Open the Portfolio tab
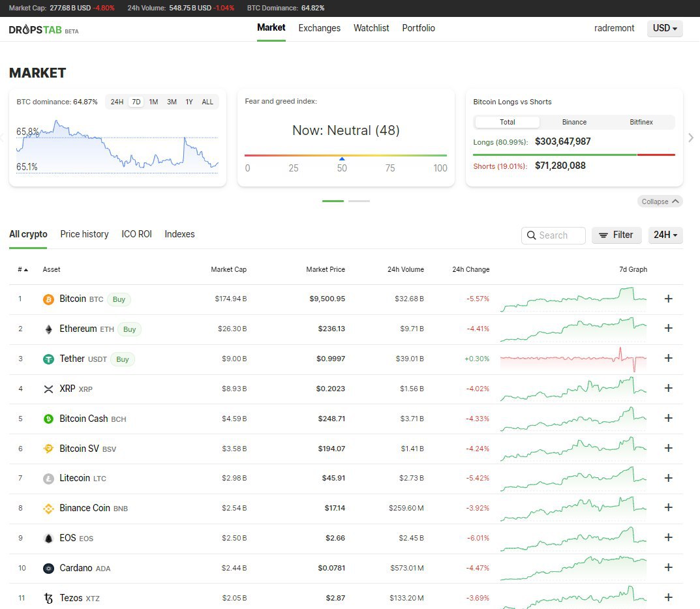Screen dimensions: 700x609 (x=418, y=28)
